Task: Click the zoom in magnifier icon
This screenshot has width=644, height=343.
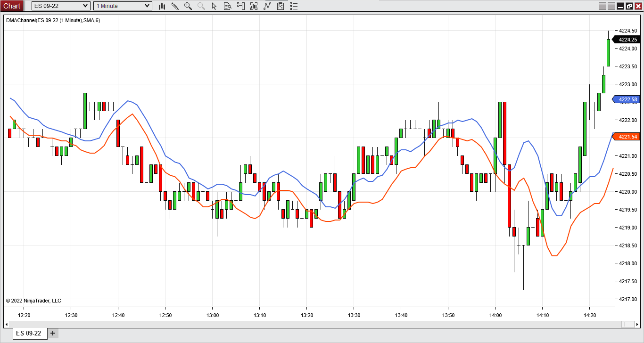Action: [188, 6]
